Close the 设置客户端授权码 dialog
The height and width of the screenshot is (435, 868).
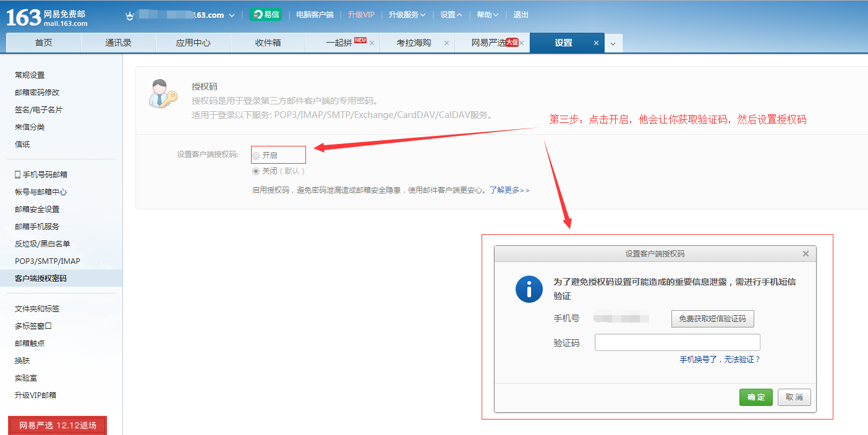[x=806, y=253]
